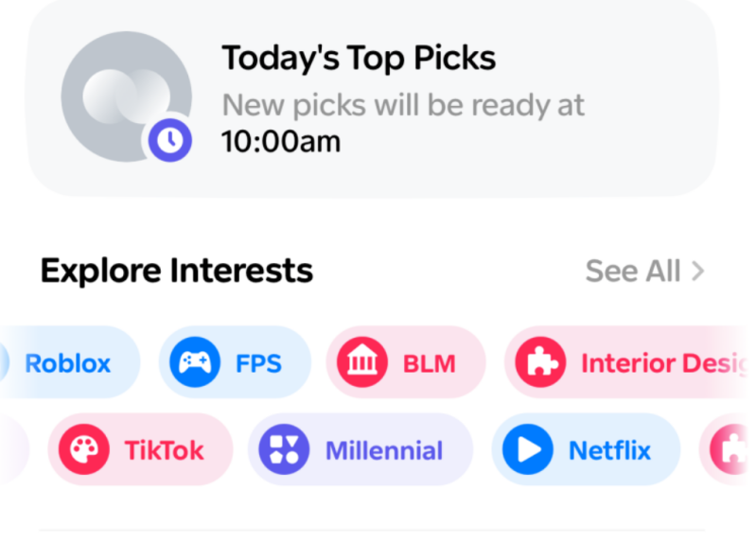Click the bank building icon on BLM
756x543 pixels.
359,363
